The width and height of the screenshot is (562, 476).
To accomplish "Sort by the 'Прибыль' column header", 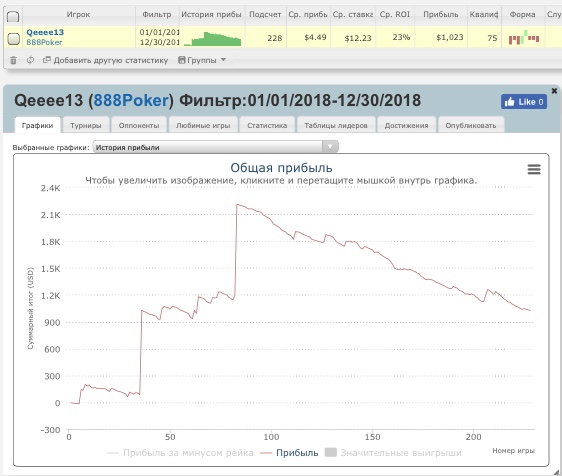I will 440,15.
